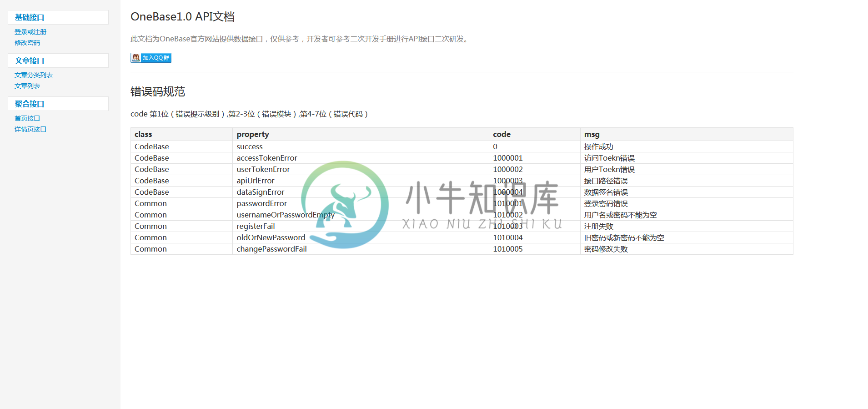Click the document intro paragraph
This screenshot has width=868, height=409.
pos(300,39)
